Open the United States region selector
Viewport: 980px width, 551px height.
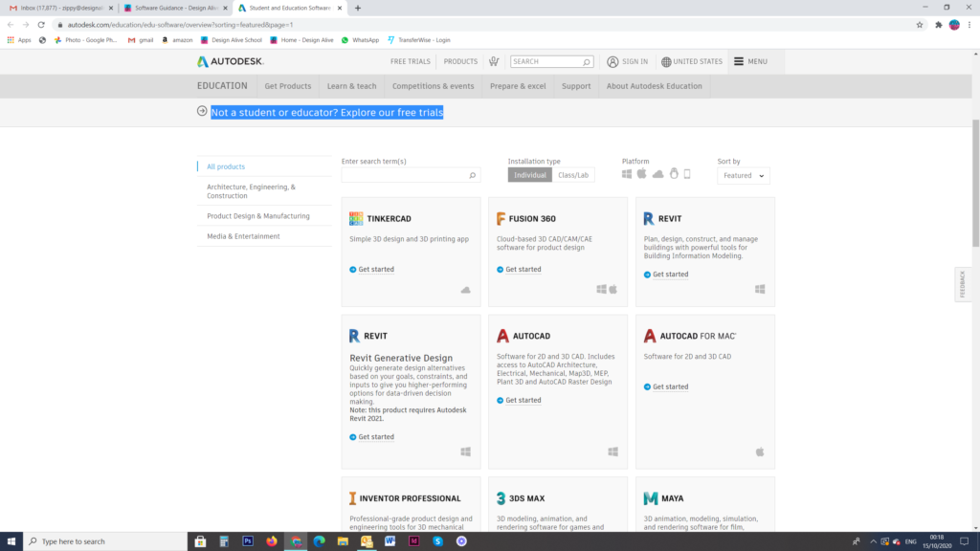(692, 62)
